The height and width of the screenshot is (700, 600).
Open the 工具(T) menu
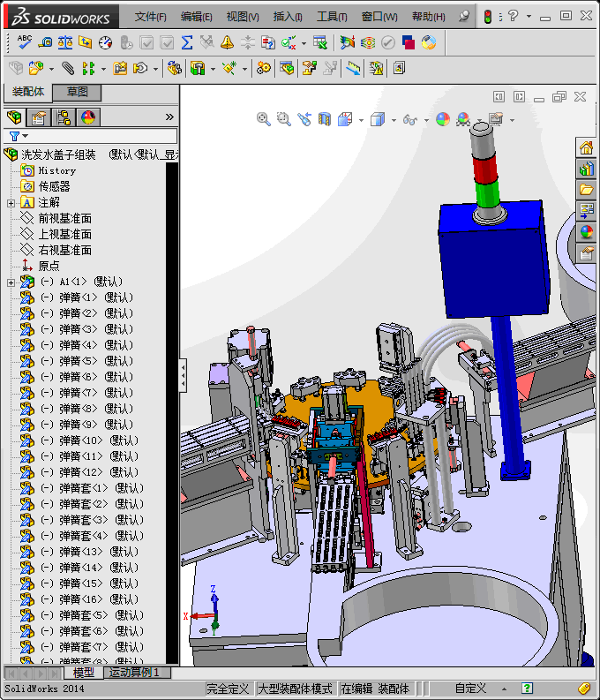(x=332, y=17)
